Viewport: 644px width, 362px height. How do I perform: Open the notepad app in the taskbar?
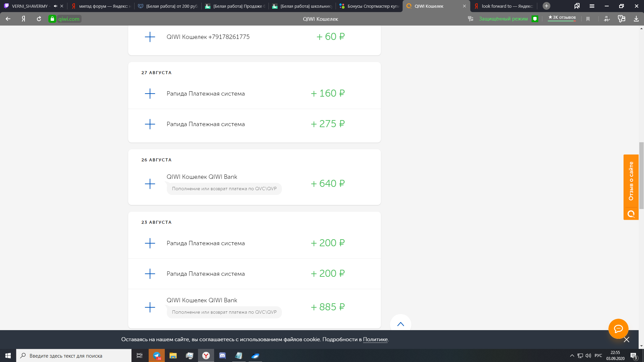click(x=239, y=356)
